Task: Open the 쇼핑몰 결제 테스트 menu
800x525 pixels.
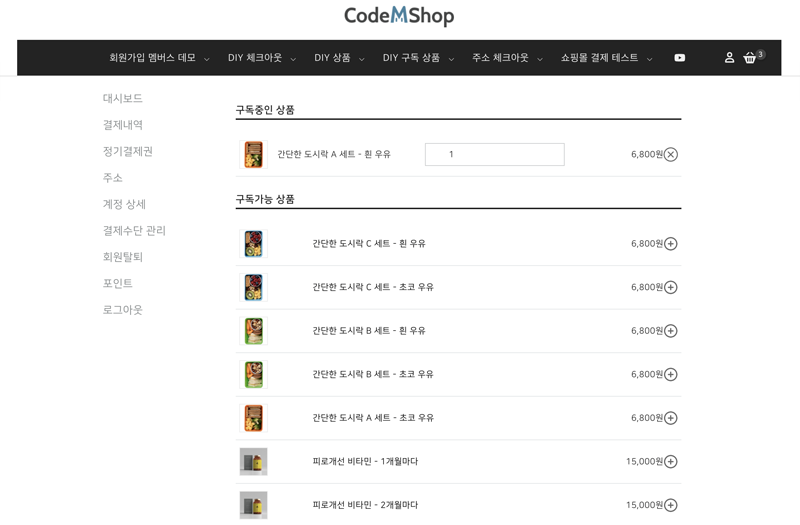Action: pos(606,58)
